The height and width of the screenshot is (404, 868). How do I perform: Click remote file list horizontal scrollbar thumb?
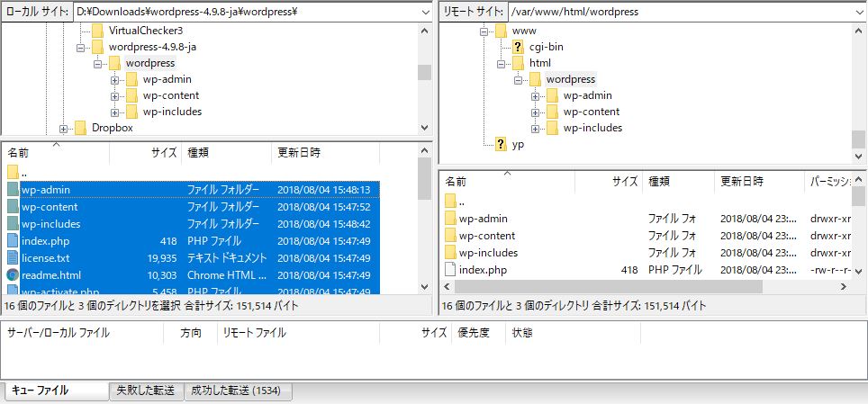(609, 287)
